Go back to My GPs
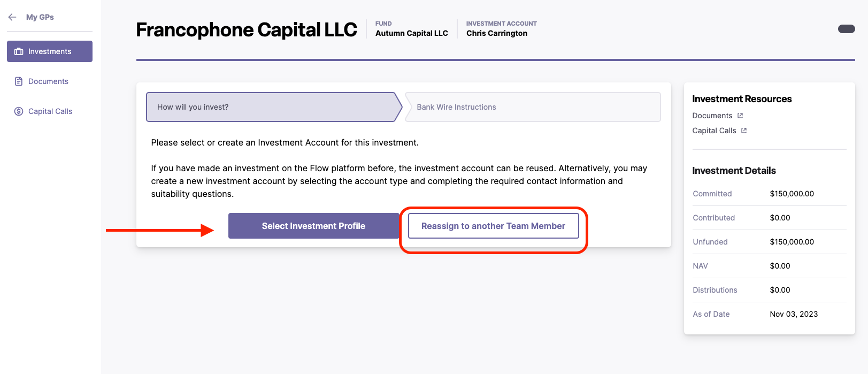The width and height of the screenshot is (868, 374). click(x=40, y=17)
